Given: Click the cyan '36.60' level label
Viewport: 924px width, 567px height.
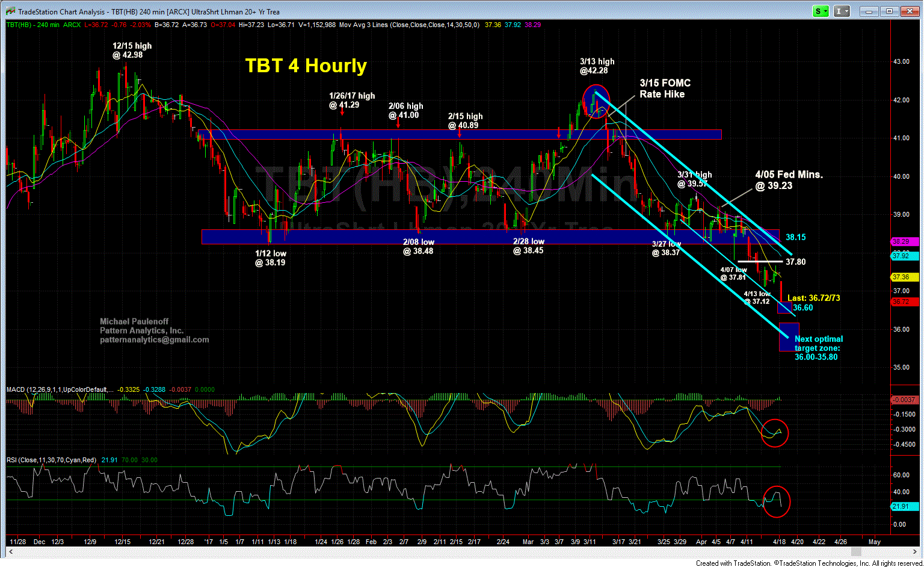Looking at the screenshot, I should (x=802, y=308).
